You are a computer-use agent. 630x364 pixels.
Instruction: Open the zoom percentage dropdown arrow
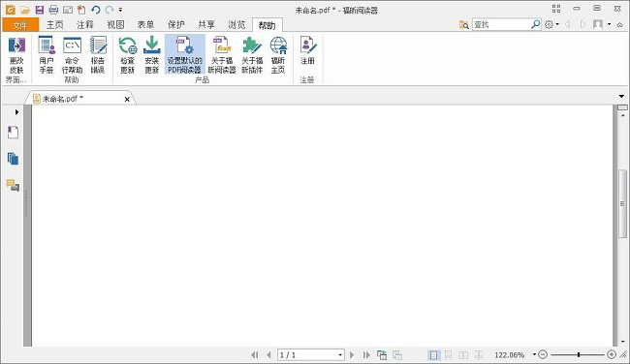534,354
